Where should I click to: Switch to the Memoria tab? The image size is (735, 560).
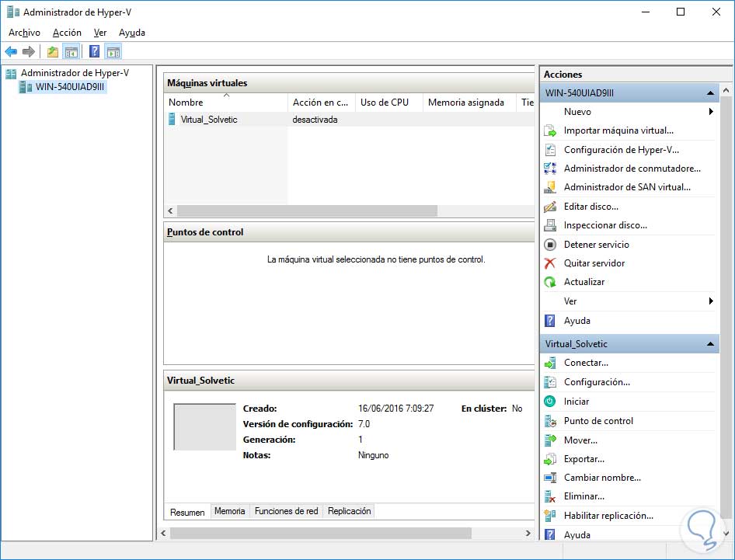coord(230,511)
